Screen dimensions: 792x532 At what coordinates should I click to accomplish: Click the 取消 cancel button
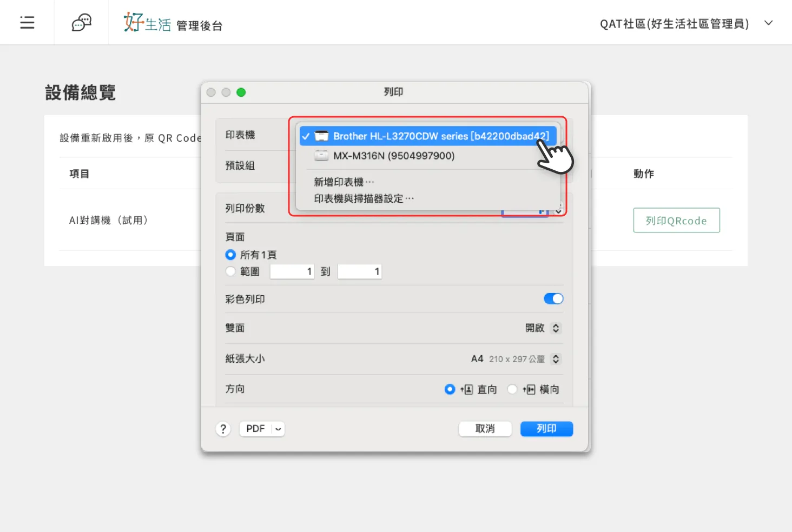click(485, 429)
